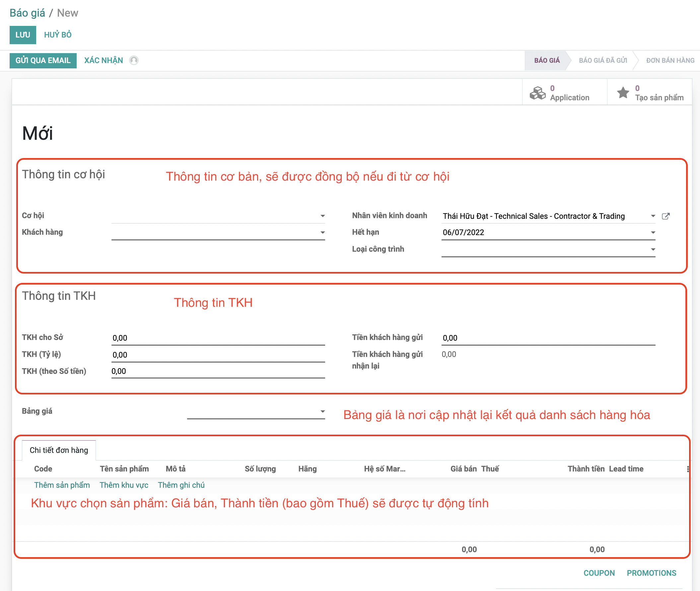The width and height of the screenshot is (700, 591).
Task: Expand the Khách hàng dropdown
Action: pyautogui.click(x=322, y=232)
